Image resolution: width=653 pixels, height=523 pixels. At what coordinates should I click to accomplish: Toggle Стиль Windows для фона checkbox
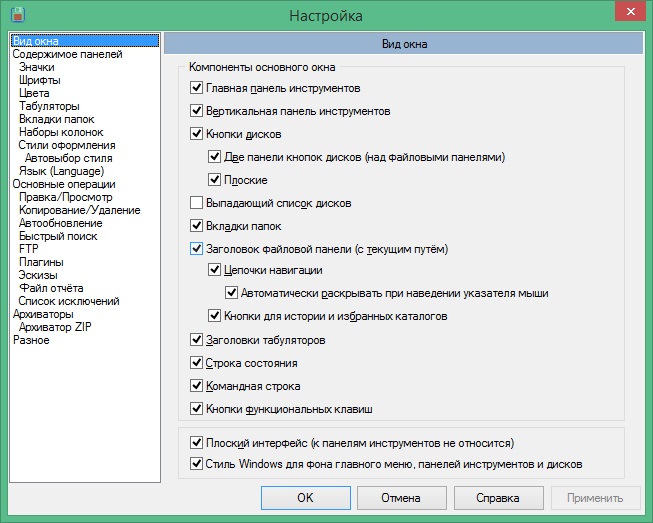point(196,463)
